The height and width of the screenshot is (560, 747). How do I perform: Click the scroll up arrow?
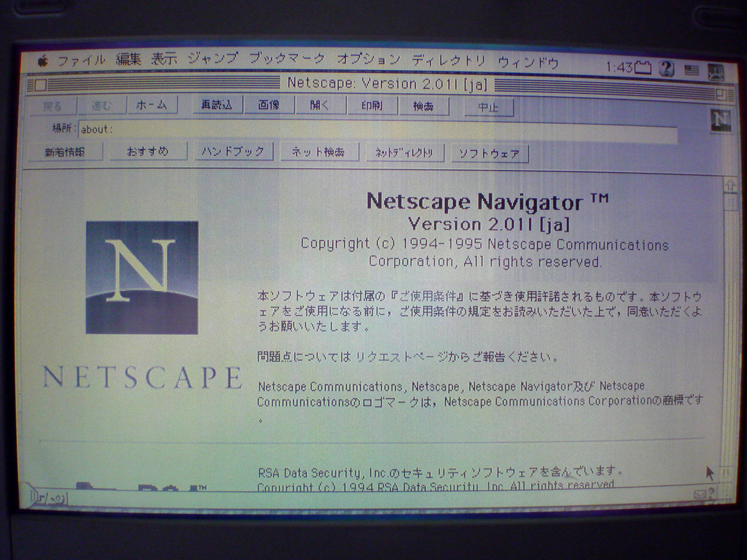coord(729,186)
